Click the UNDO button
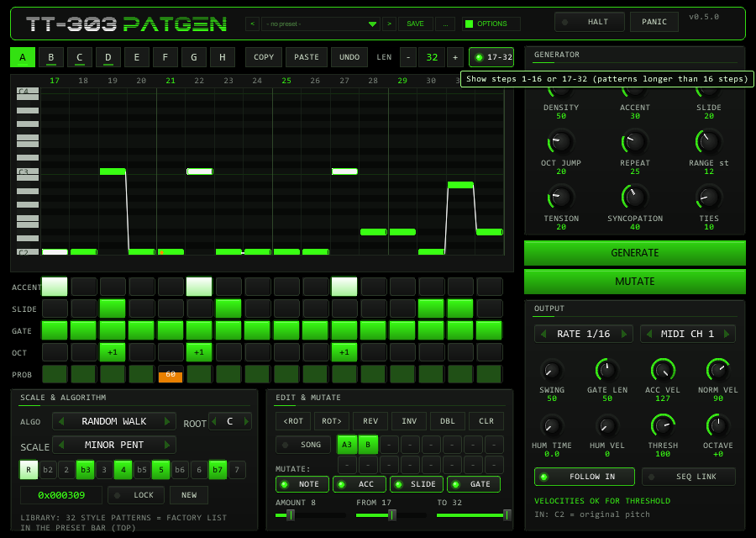The width and height of the screenshot is (756, 538). (349, 57)
